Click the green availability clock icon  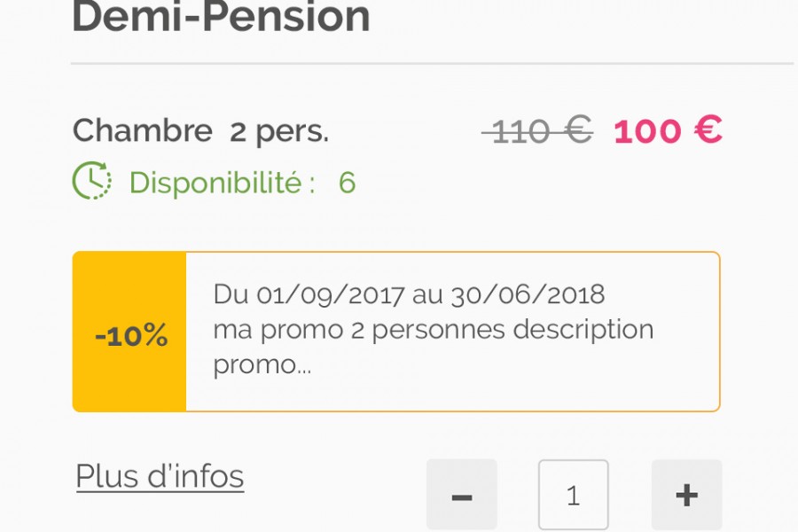[91, 182]
